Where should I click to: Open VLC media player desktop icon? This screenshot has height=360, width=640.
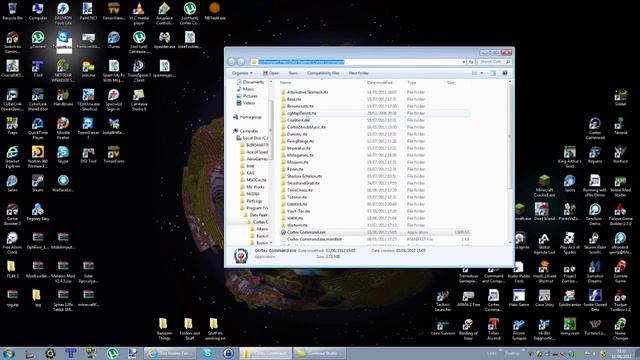pos(139,13)
